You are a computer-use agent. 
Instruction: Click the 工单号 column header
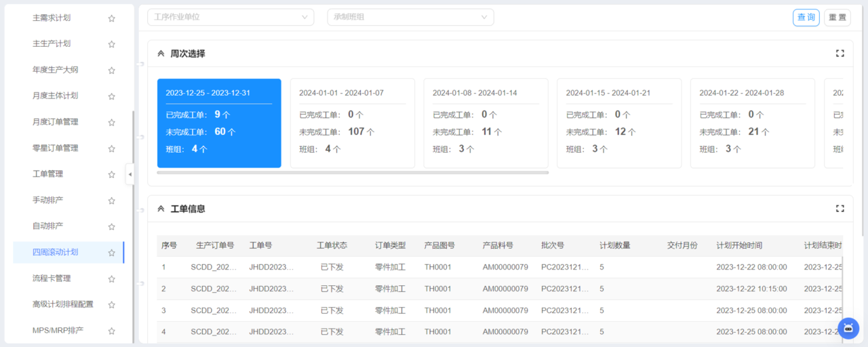[x=260, y=245]
